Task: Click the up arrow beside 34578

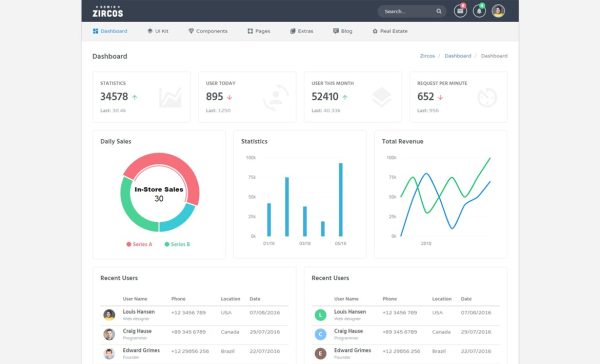Action: click(x=134, y=97)
